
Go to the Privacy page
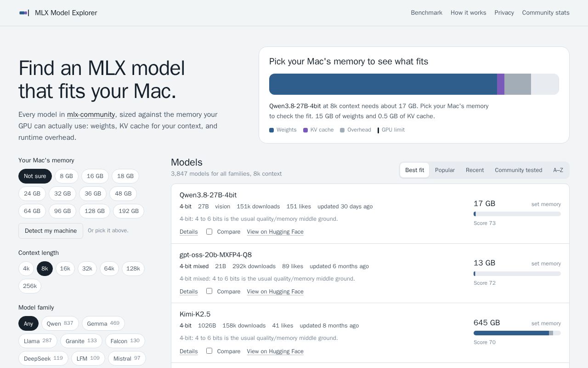click(504, 13)
